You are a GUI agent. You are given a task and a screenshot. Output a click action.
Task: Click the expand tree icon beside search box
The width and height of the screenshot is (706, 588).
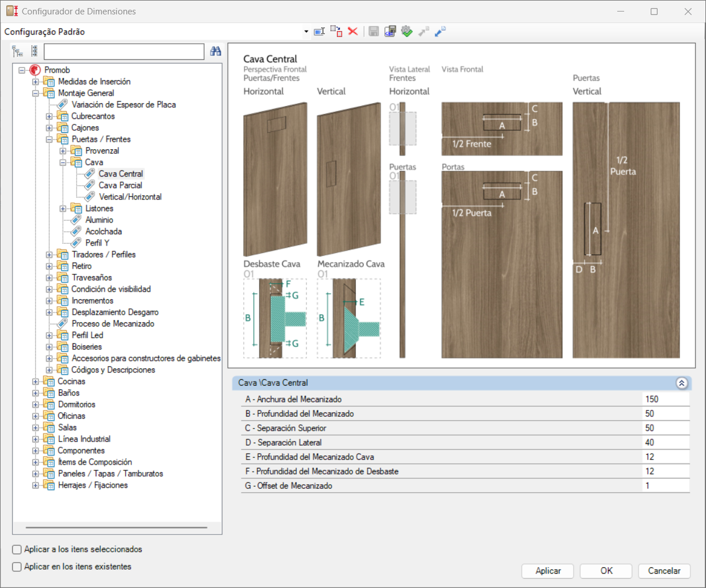17,52
